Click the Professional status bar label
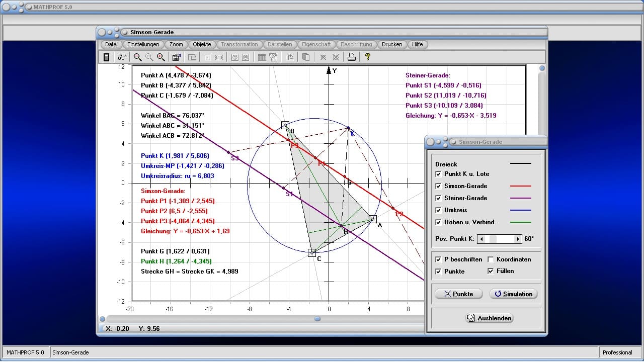This screenshot has height=362, width=644. point(617,352)
